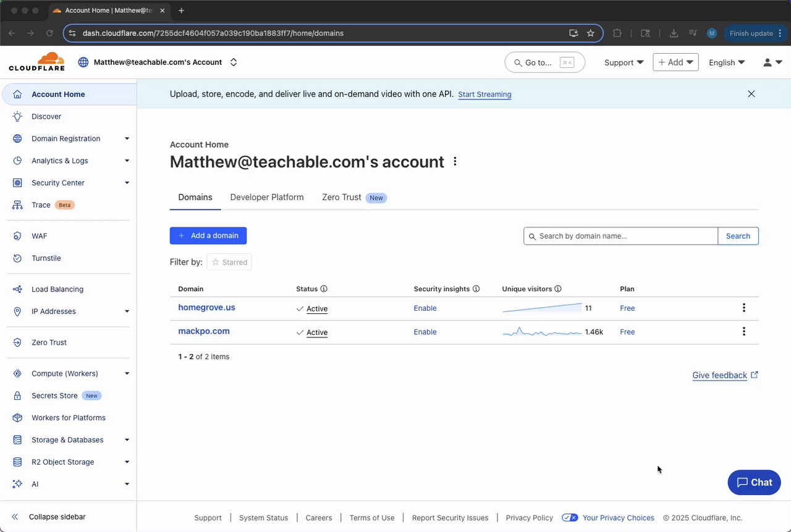Click the Account Home house icon

[x=18, y=95]
